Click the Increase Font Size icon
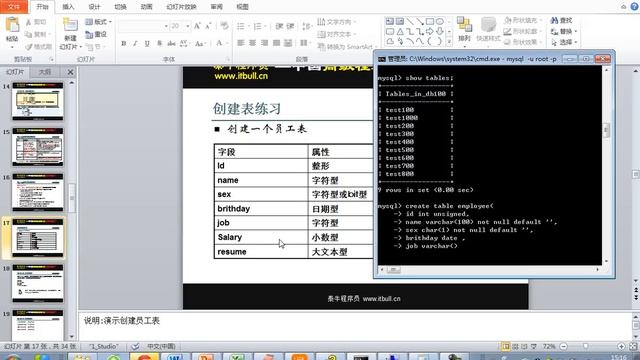Image resolution: width=640 pixels, height=360 pixels. (x=197, y=26)
